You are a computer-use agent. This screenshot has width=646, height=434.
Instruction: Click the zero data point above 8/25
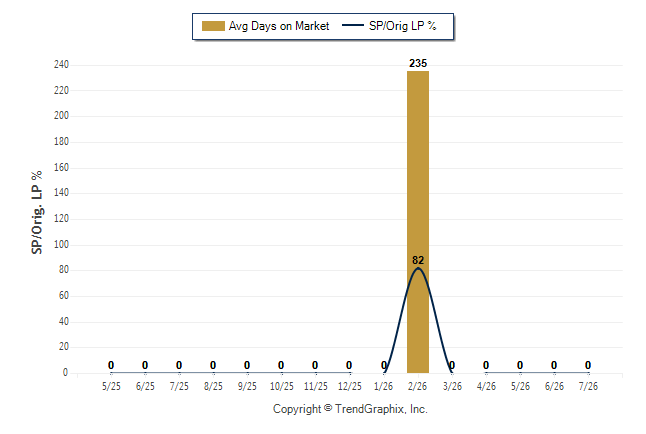click(213, 365)
